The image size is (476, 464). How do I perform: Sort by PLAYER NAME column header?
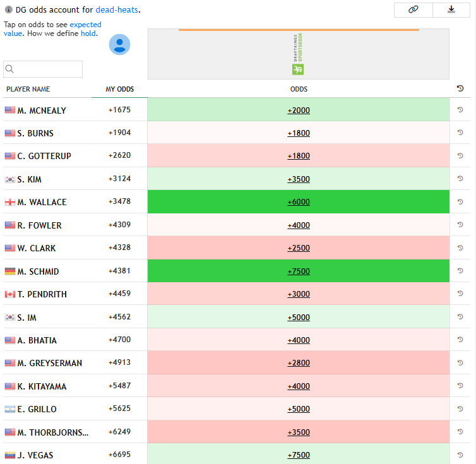click(28, 89)
